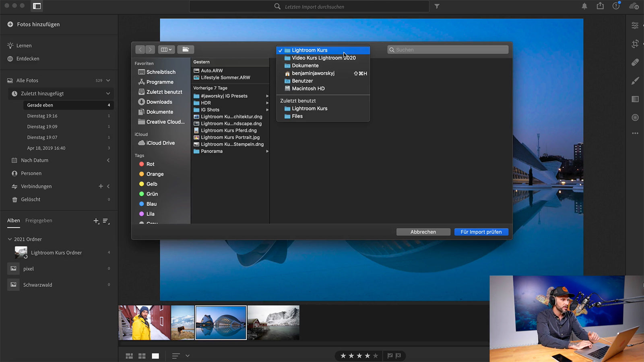
Task: Select the Crop and rotate tool
Action: pos(635,44)
